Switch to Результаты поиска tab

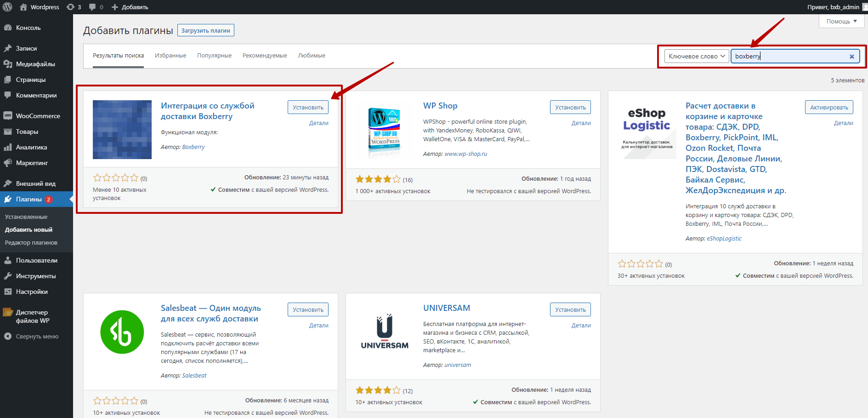(118, 56)
